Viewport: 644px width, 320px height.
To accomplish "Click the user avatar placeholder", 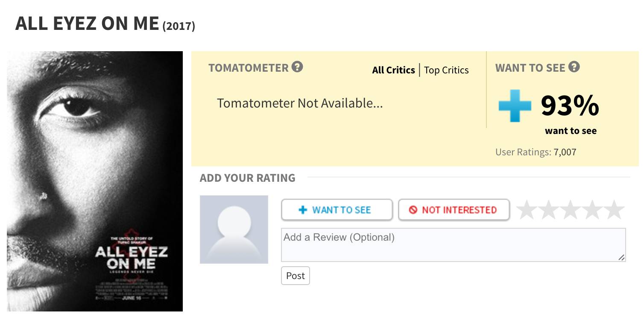I will point(234,230).
